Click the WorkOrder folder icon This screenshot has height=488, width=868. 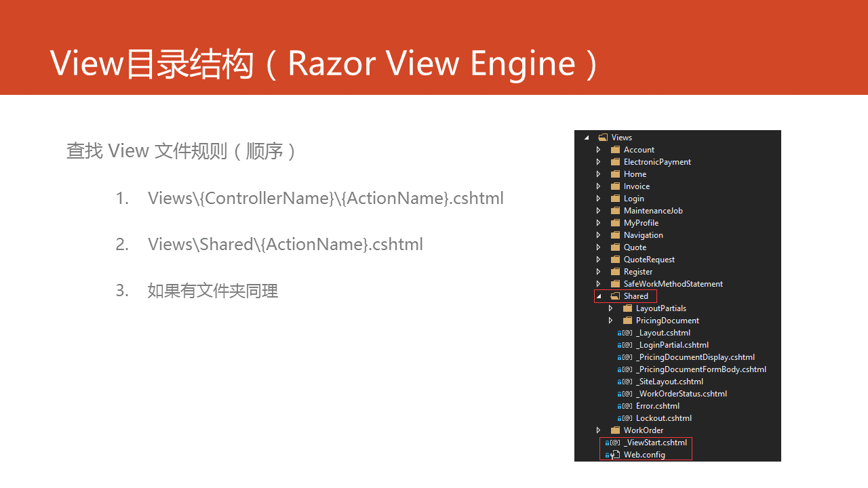[615, 430]
